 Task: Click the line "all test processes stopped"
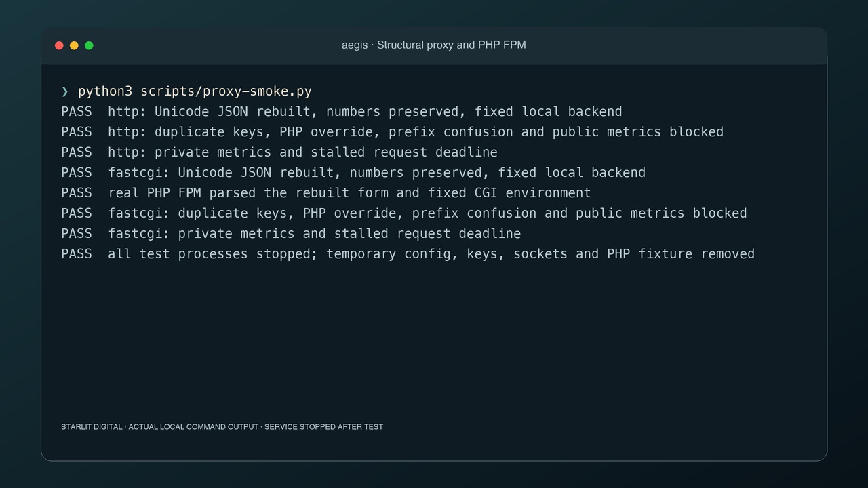(408, 254)
